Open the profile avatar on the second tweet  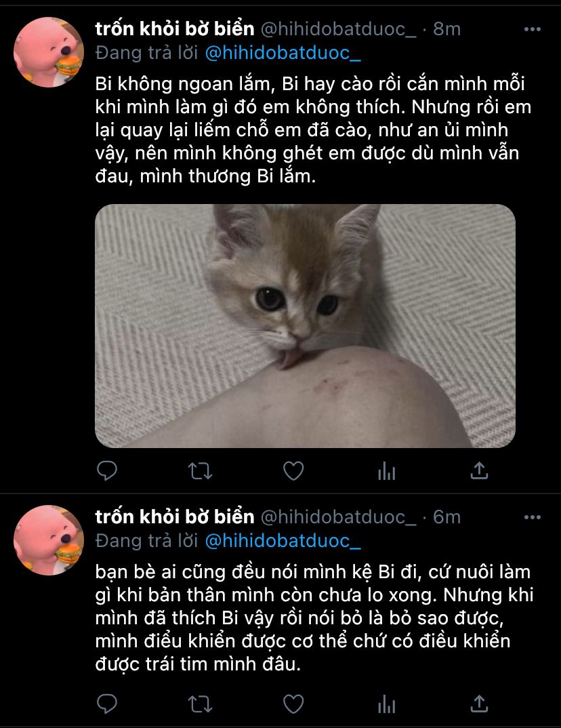pos(49,540)
